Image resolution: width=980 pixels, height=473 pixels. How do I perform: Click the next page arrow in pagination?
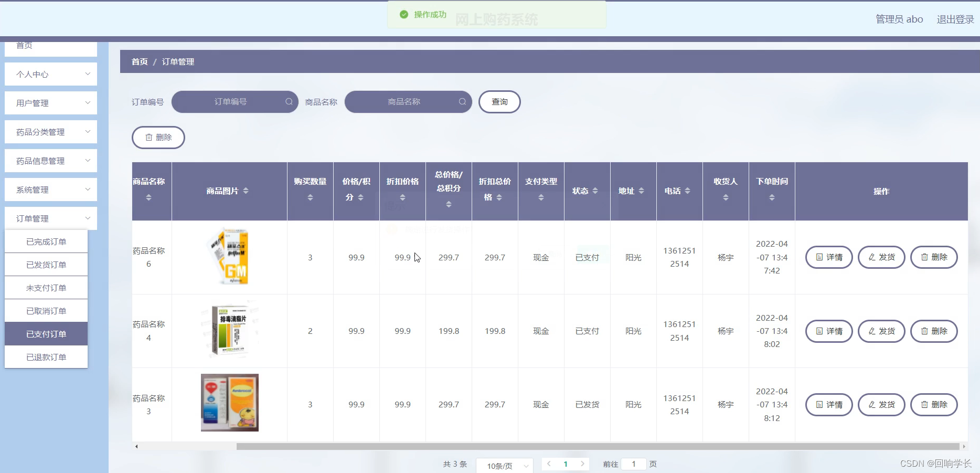tap(582, 464)
